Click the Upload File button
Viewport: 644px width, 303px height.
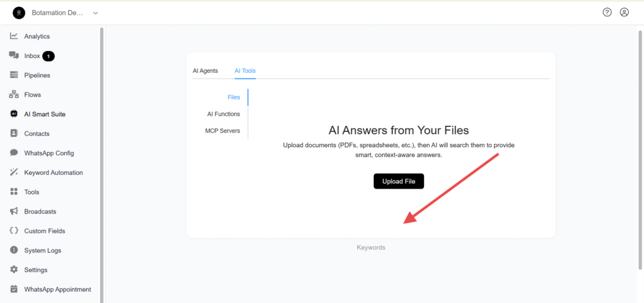(398, 181)
